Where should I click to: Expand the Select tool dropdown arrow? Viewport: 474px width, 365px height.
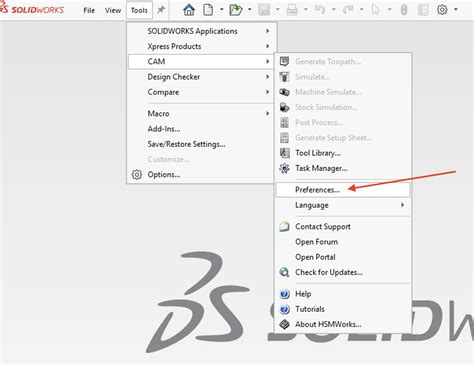[x=390, y=10]
